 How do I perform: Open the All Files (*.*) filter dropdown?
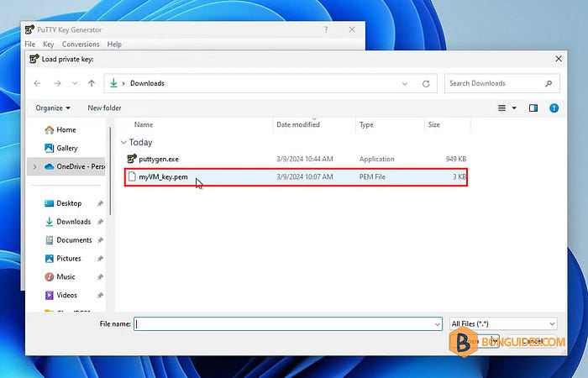503,323
